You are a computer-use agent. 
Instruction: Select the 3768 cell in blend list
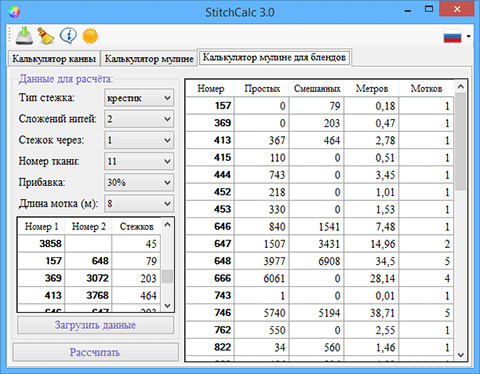click(88, 295)
